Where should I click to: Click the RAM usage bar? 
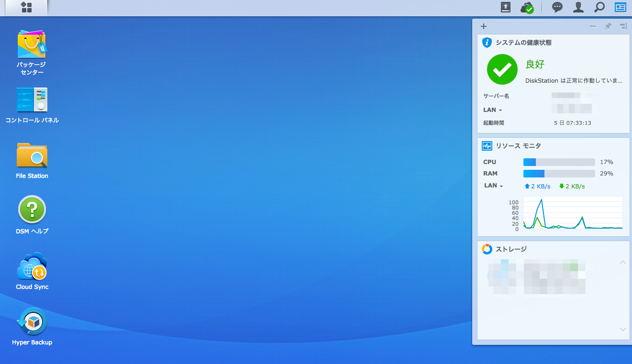pos(559,174)
